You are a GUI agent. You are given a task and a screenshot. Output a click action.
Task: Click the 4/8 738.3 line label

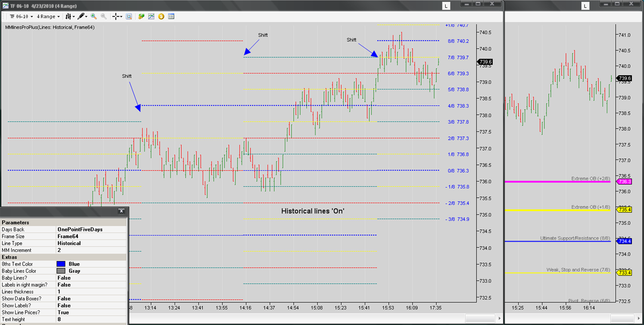(x=458, y=106)
